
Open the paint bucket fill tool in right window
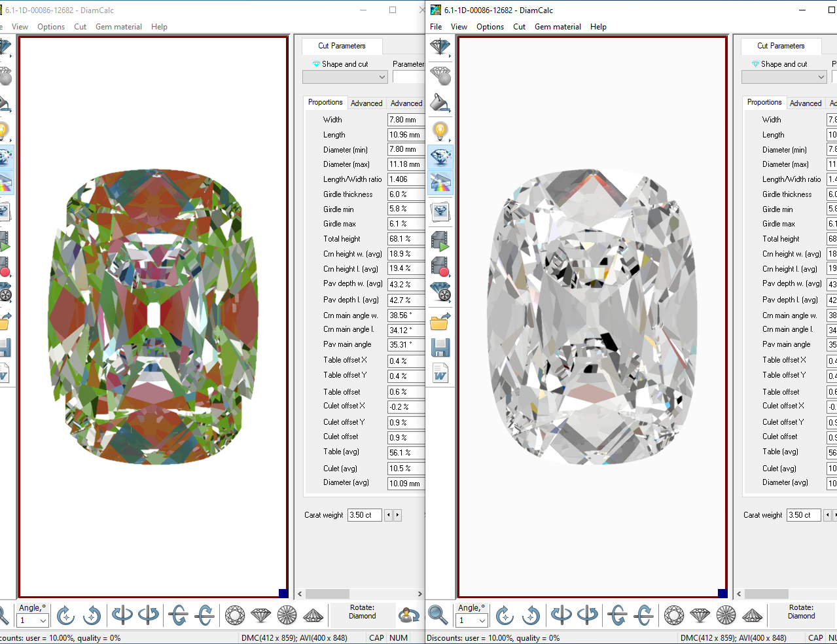click(x=440, y=103)
